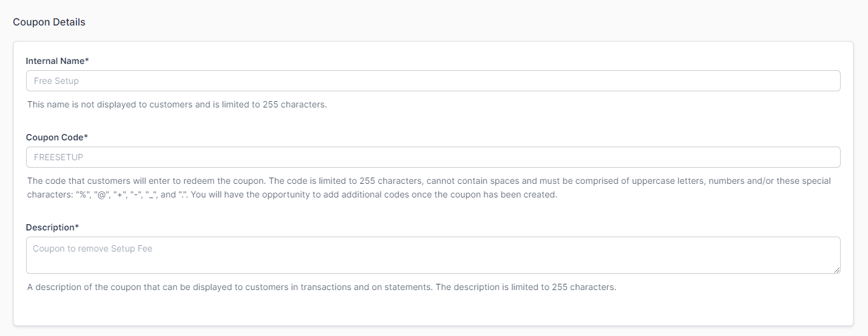Viewport: 868px width, 336px height.
Task: Click 'Coupon to remove Setup Fee' placeholder
Action: [93, 248]
